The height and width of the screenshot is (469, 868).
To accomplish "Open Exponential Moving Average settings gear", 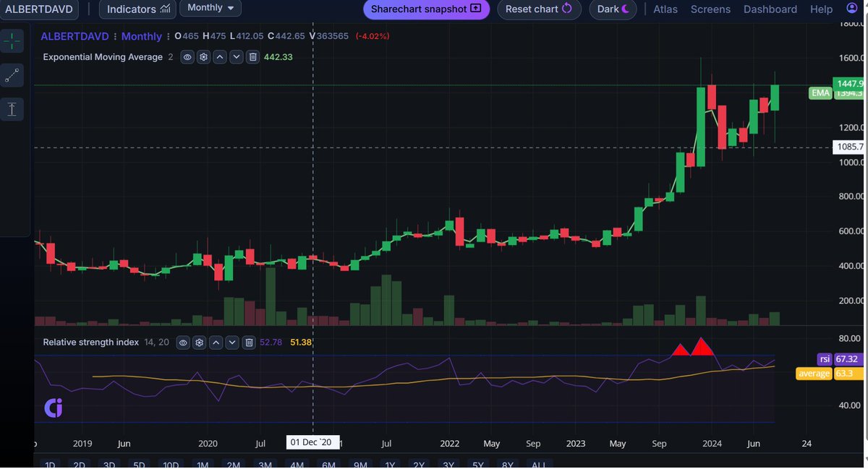I will coord(204,57).
